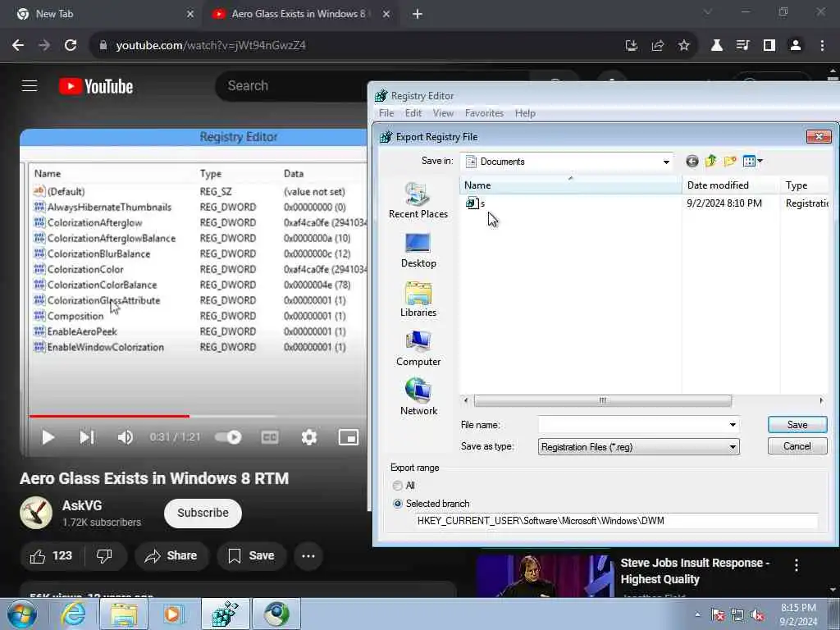Open Libraries location in sidebar
The width and height of the screenshot is (840, 630).
[x=418, y=299]
